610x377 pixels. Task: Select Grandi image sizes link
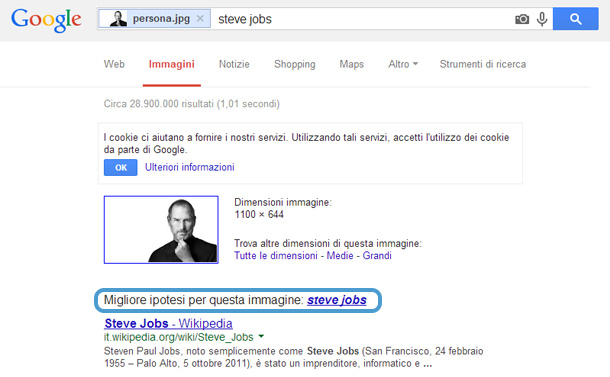(377, 256)
